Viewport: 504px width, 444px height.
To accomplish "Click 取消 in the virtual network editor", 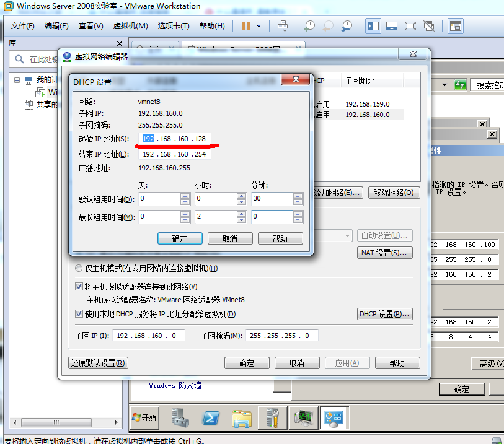I will click(297, 363).
